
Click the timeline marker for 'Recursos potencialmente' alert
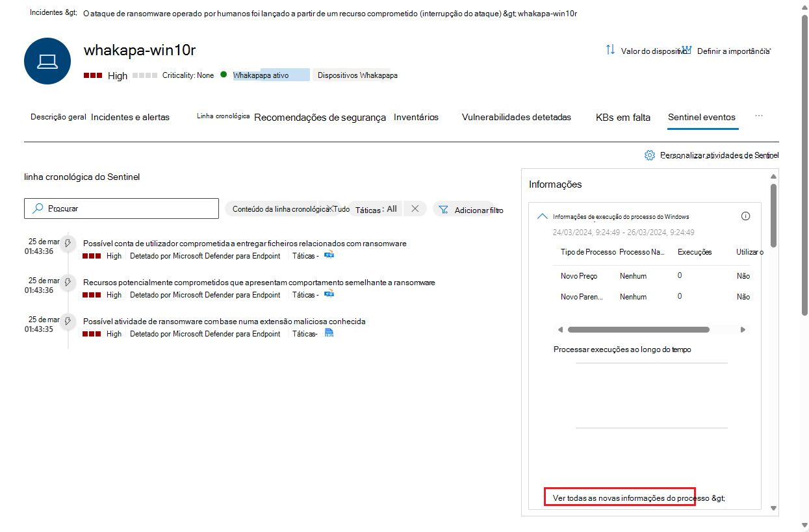pyautogui.click(x=68, y=282)
